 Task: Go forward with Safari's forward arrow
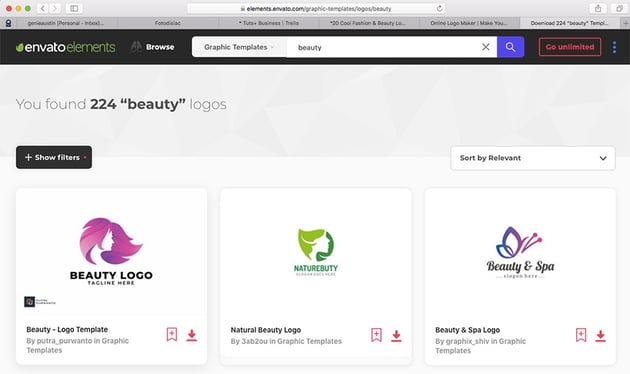pos(55,8)
